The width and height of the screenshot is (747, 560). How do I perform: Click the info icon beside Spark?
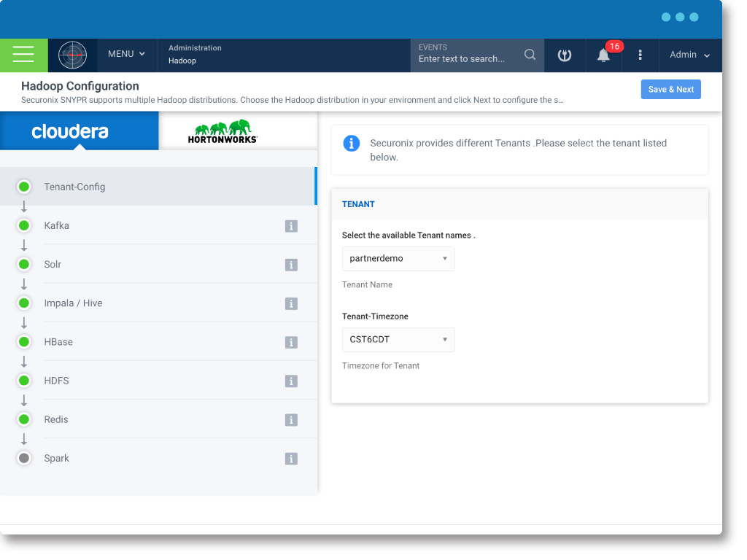pyautogui.click(x=291, y=459)
